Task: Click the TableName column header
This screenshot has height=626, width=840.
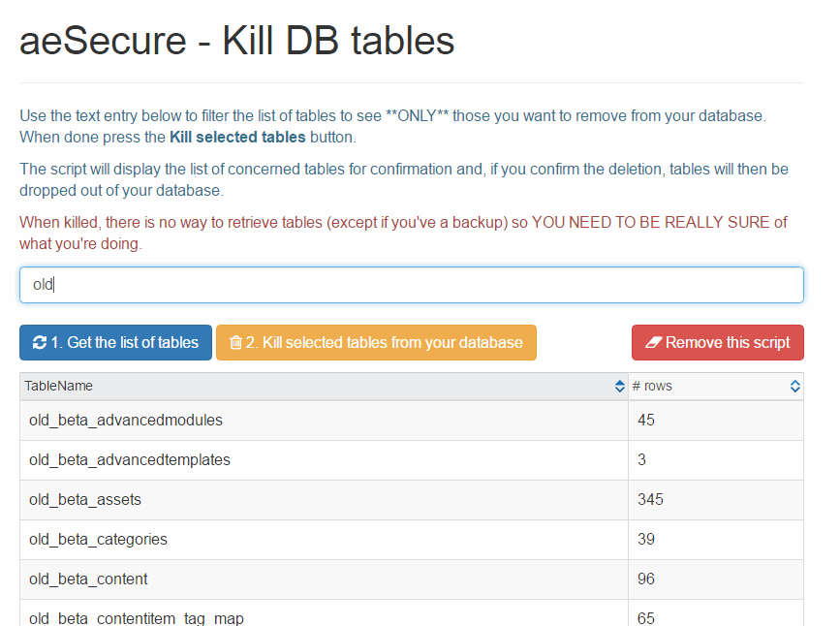Action: pyautogui.click(x=325, y=386)
